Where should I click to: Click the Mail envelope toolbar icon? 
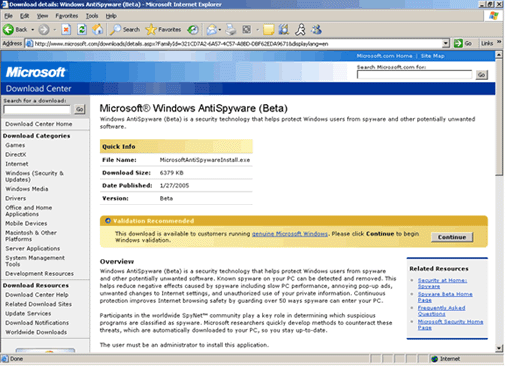click(211, 30)
